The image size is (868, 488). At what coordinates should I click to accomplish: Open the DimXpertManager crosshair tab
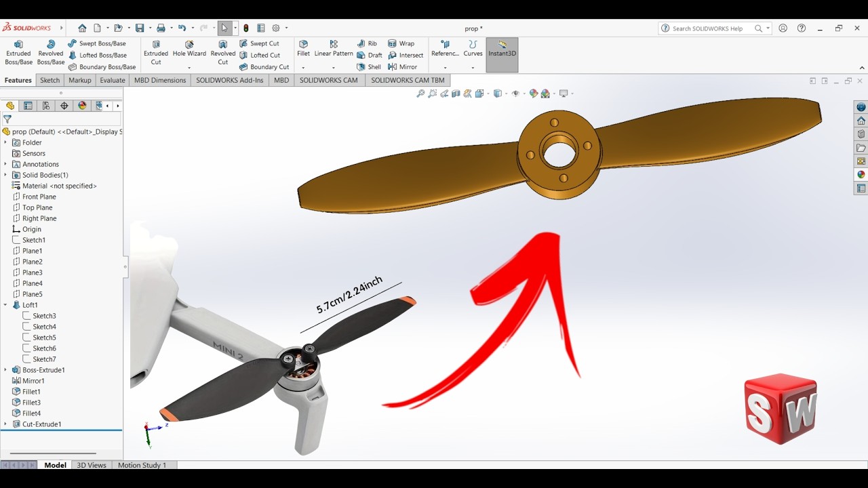(x=64, y=106)
